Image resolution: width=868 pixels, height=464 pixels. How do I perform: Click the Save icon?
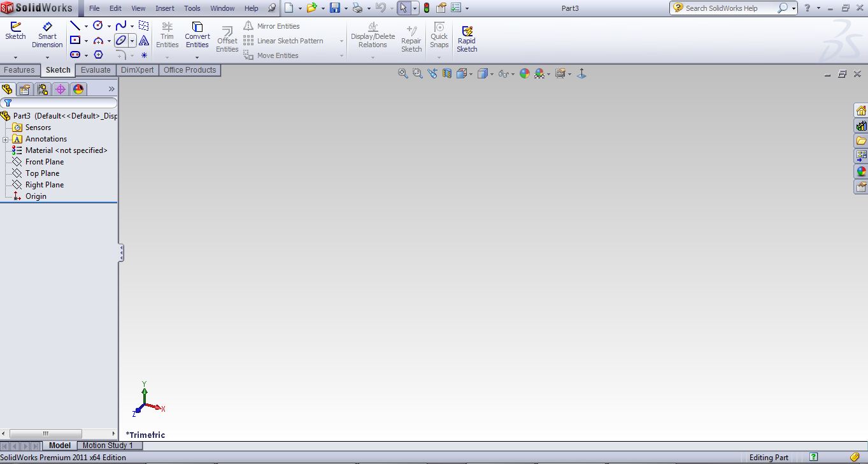335,8
